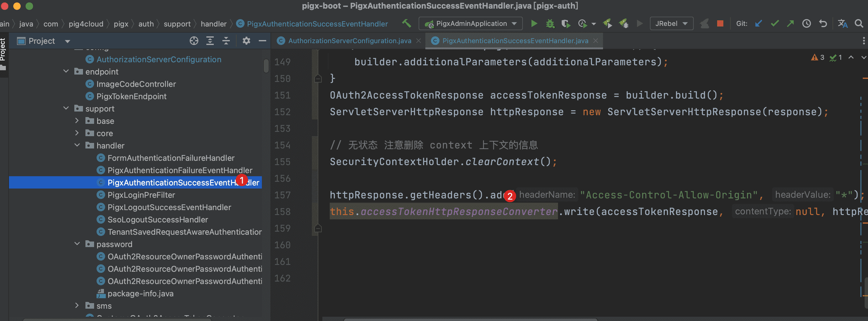The image size is (868, 321).
Task: Expand the core folder
Action: pos(77,133)
